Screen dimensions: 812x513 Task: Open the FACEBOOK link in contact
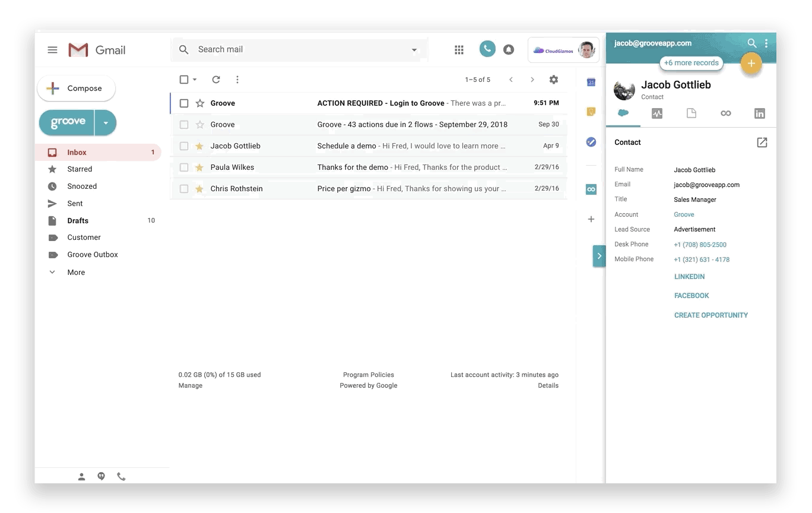pyautogui.click(x=692, y=296)
